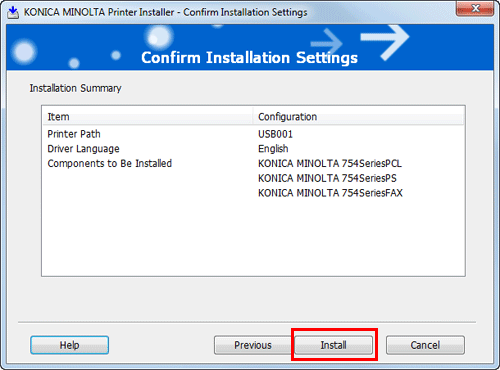Screen dimensions: 500x370
Task: Click the Confirm Installation Settings banner heading
Action: [249, 57]
